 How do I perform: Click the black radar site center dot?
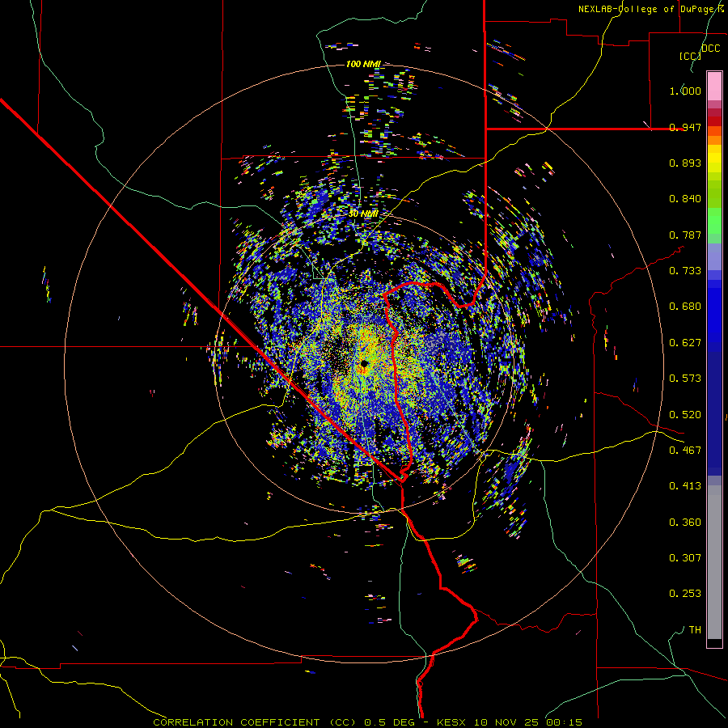coord(364,363)
